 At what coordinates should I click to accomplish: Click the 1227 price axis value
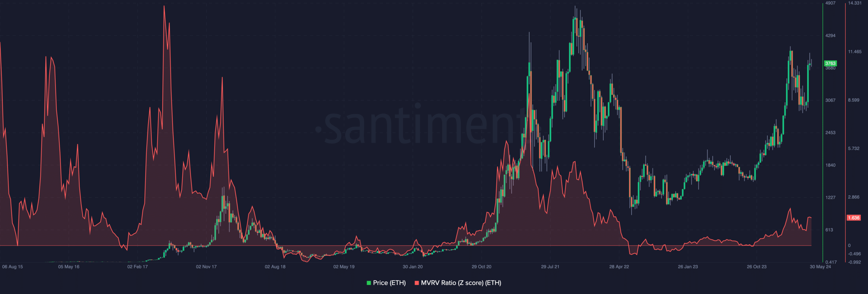(830, 197)
